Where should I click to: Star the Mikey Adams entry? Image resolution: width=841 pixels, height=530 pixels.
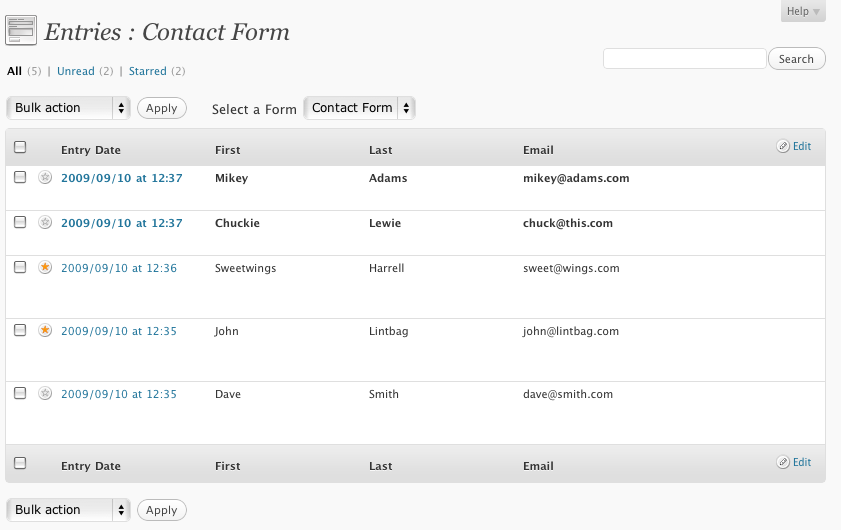[x=45, y=177]
